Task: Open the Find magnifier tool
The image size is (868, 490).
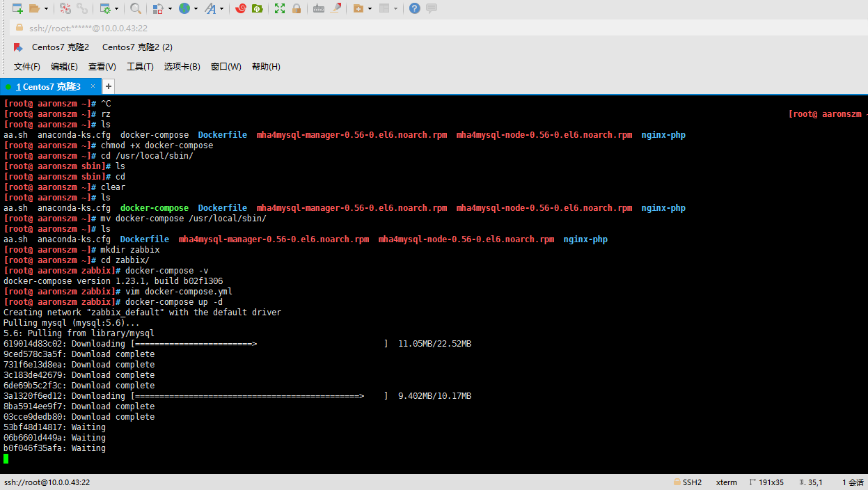Action: pyautogui.click(x=136, y=8)
